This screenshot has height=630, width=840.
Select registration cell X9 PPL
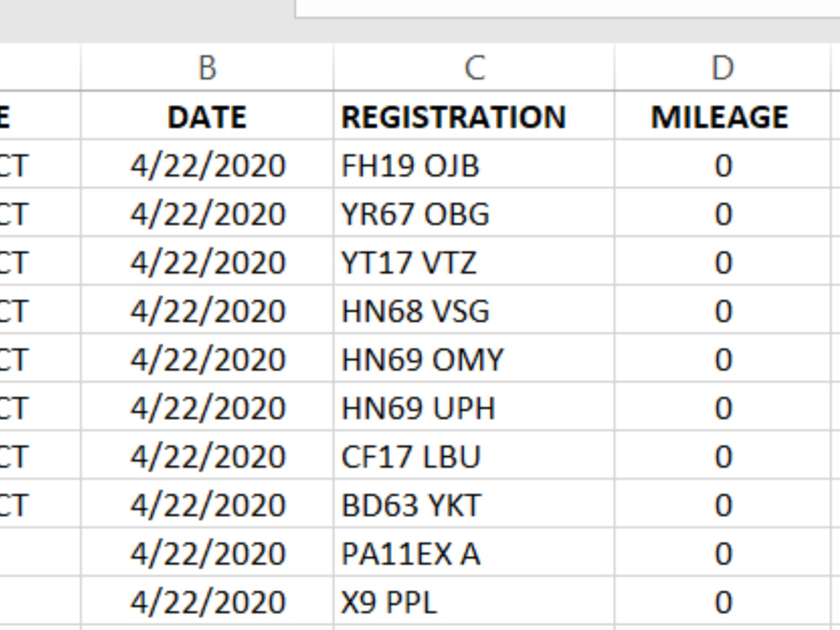point(474,601)
